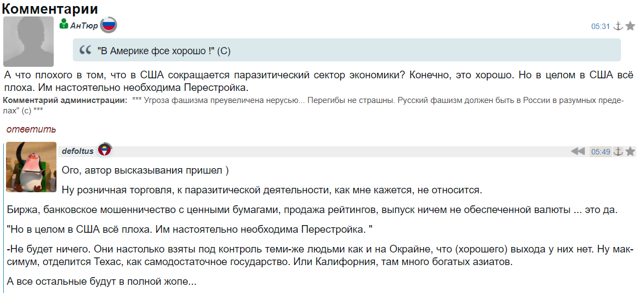Click the 05:49 comment timestamp
The image size is (644, 293).
[600, 152]
